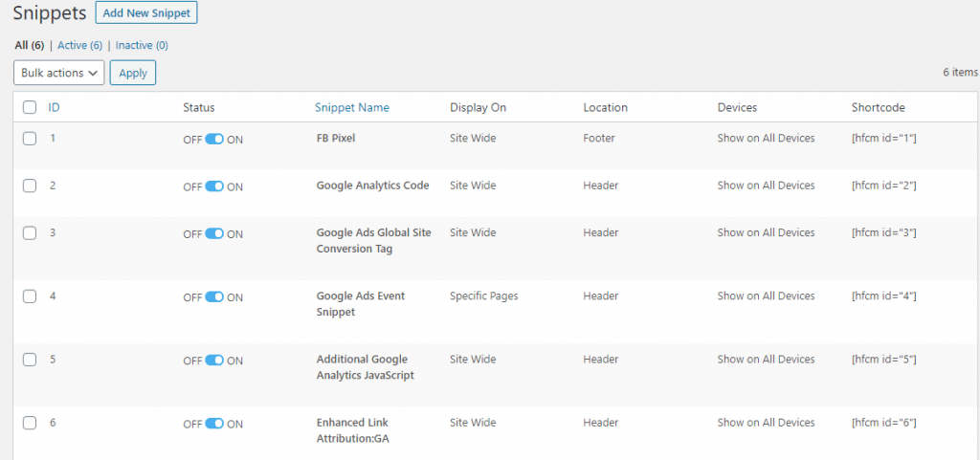Sort by Snippet Name column header
Viewport: 980px width, 460px height.
pyautogui.click(x=351, y=108)
